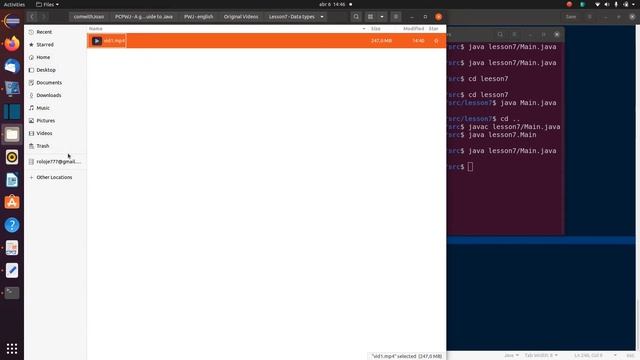Screen dimensions: 640x360
Task: Click the 14:40 modified time cell
Action: pyautogui.click(x=418, y=41)
